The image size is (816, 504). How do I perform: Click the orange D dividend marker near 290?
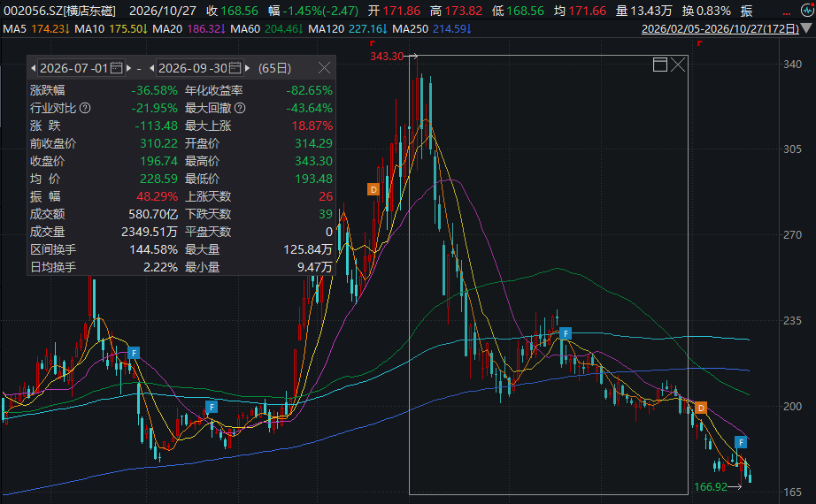tap(373, 189)
